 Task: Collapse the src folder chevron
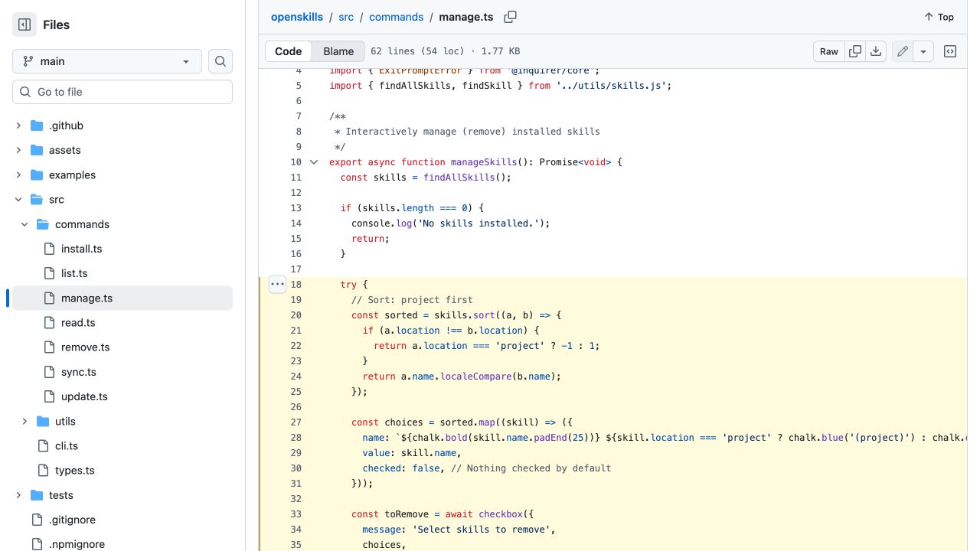click(x=18, y=200)
